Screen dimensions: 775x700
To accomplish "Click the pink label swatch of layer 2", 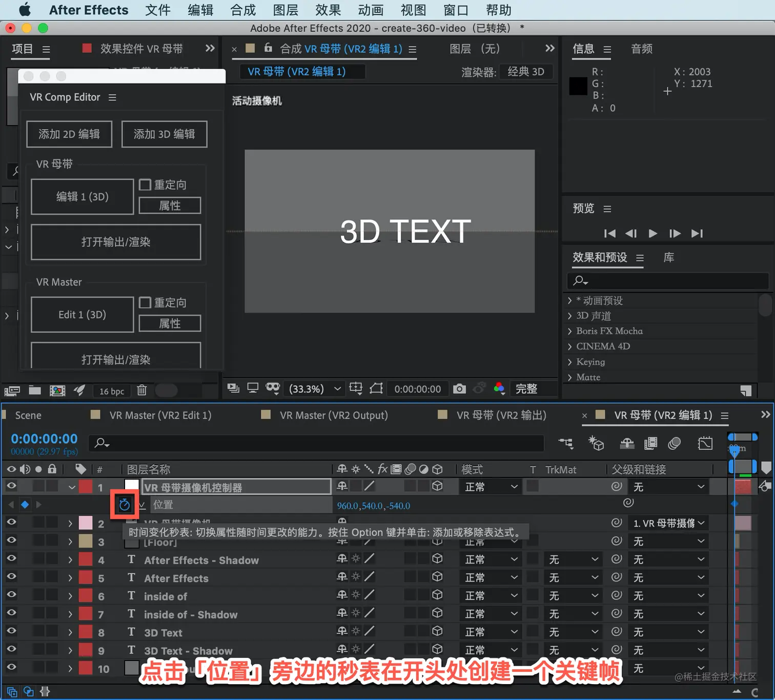I will [86, 523].
